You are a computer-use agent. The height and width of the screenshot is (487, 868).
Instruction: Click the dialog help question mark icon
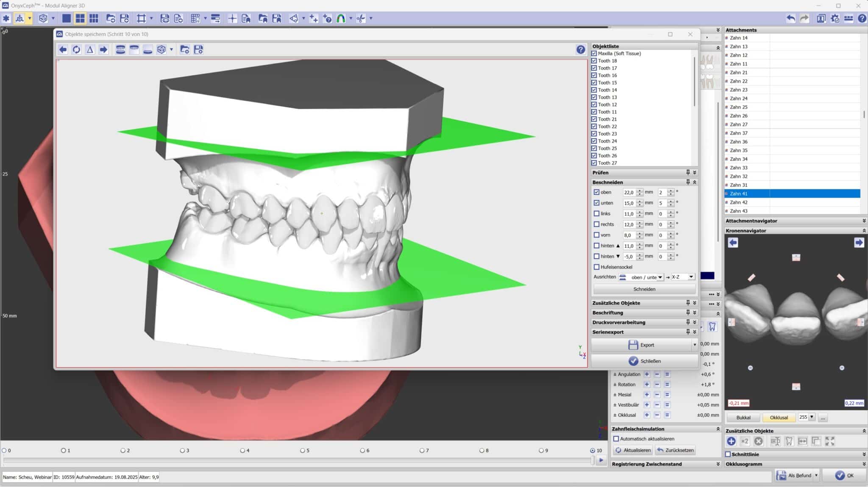click(580, 50)
